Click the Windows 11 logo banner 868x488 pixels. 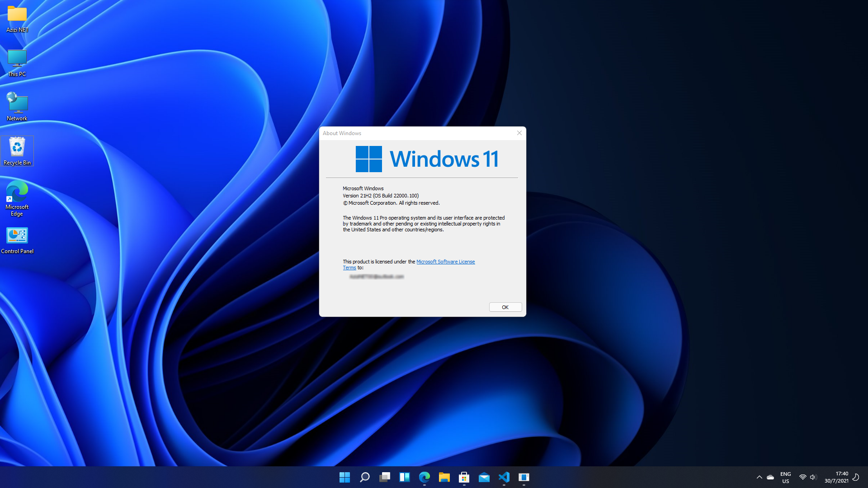pos(427,159)
